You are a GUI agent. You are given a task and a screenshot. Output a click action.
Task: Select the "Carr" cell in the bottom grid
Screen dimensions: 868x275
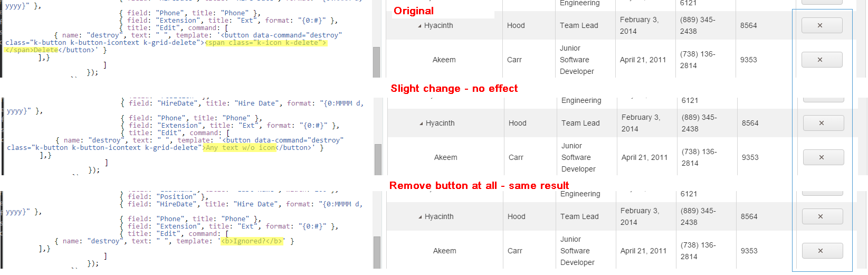(515, 251)
